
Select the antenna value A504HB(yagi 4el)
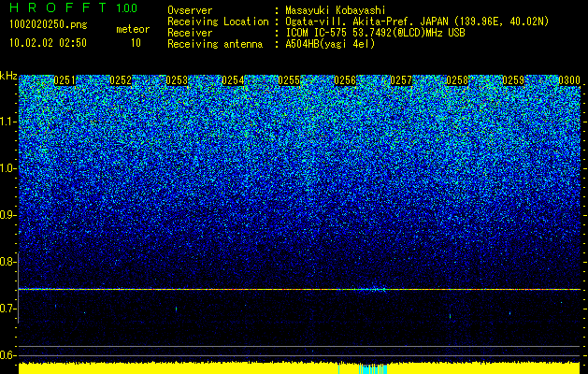pos(330,44)
